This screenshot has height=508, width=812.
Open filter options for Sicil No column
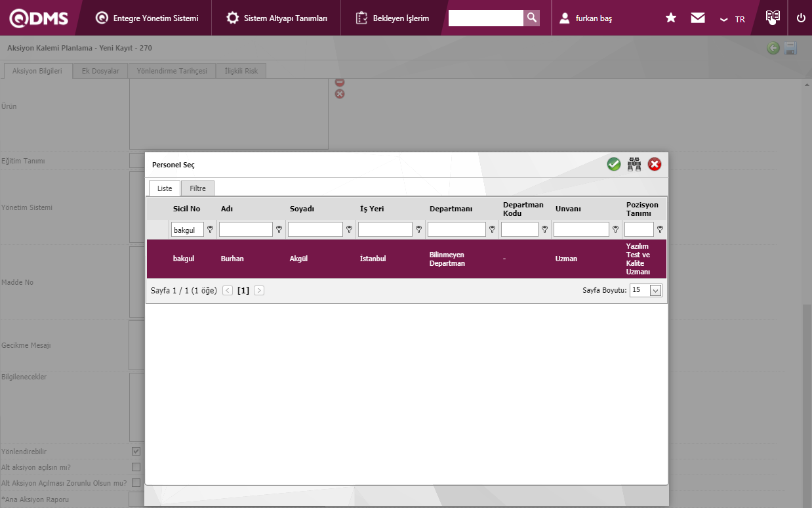click(211, 230)
